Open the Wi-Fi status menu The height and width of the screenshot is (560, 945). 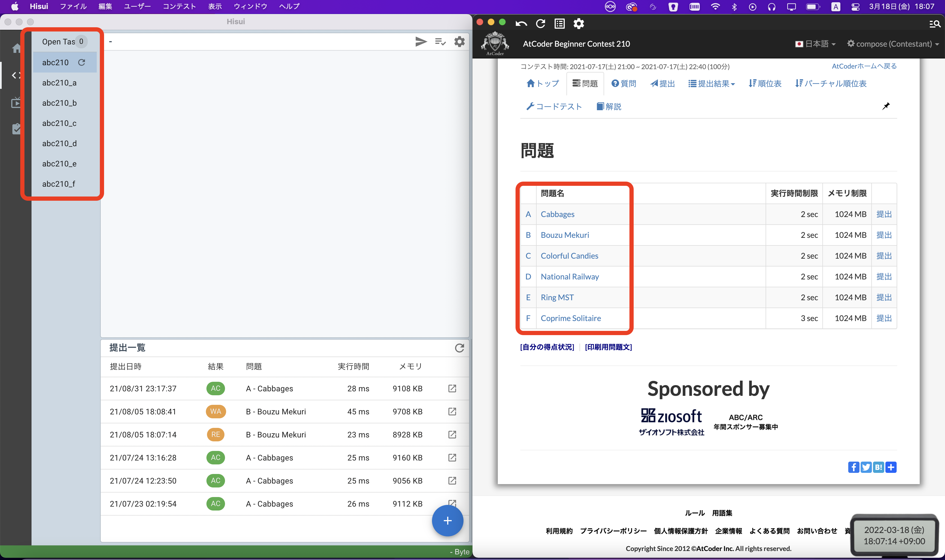point(715,6)
